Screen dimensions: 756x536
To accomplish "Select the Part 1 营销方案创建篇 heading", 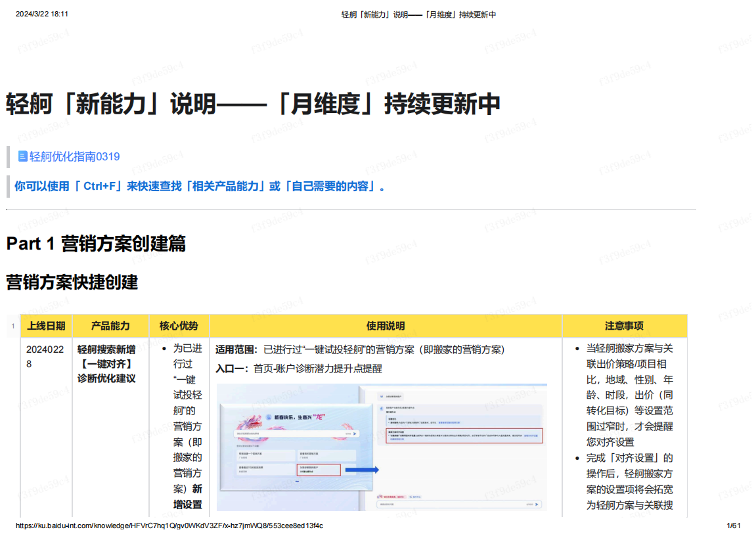I will click(96, 244).
